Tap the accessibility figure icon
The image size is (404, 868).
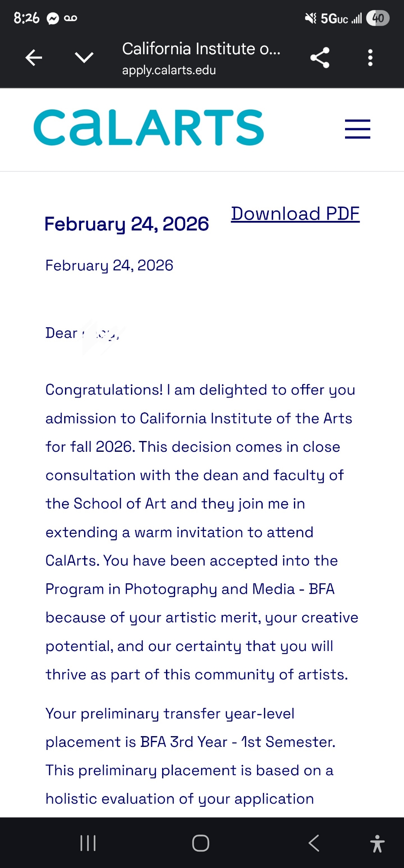click(377, 843)
